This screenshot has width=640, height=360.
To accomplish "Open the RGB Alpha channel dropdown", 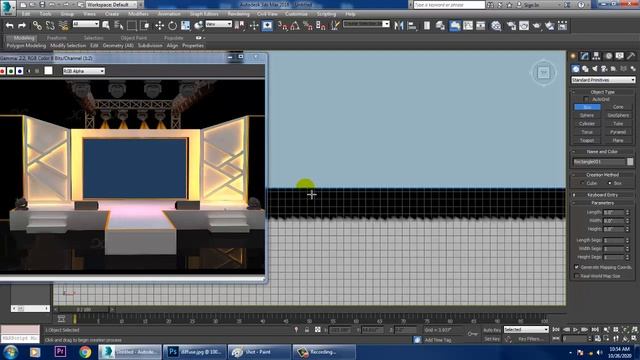I will (x=84, y=71).
